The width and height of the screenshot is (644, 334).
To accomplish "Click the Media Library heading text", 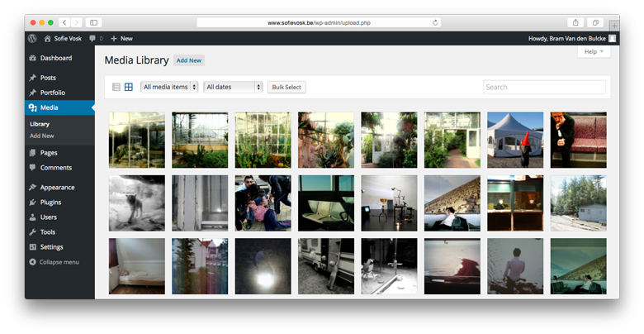I will coord(136,60).
